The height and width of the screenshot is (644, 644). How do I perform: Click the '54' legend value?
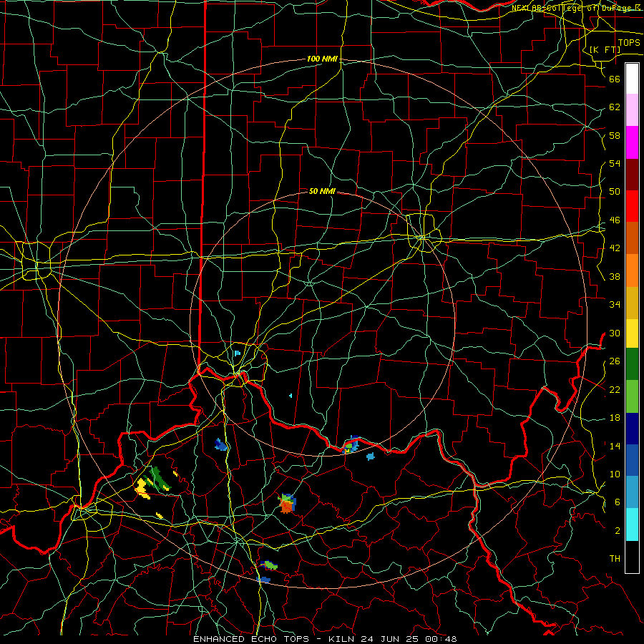coord(615,164)
